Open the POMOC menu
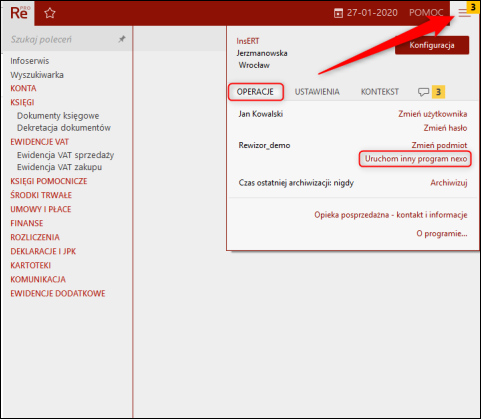 coord(426,13)
